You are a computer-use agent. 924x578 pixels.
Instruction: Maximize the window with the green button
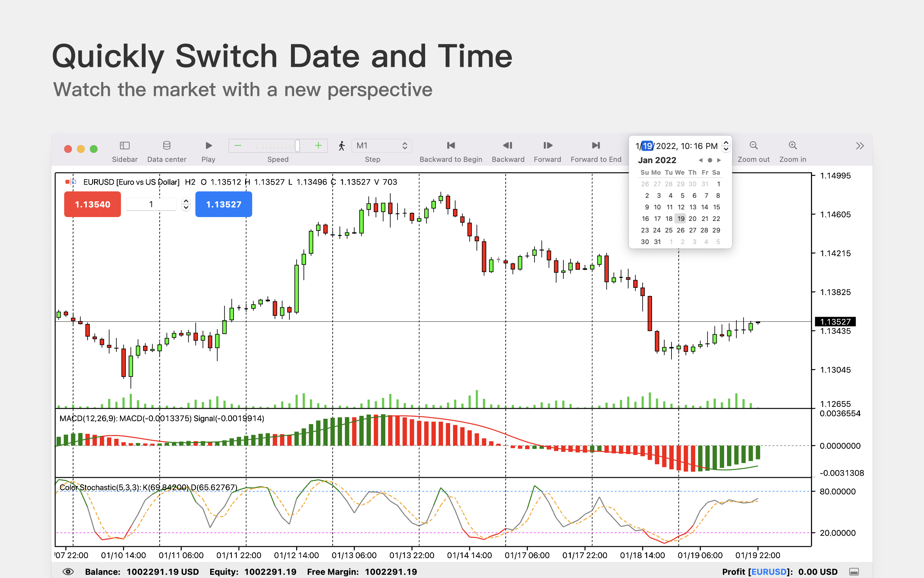(x=94, y=149)
